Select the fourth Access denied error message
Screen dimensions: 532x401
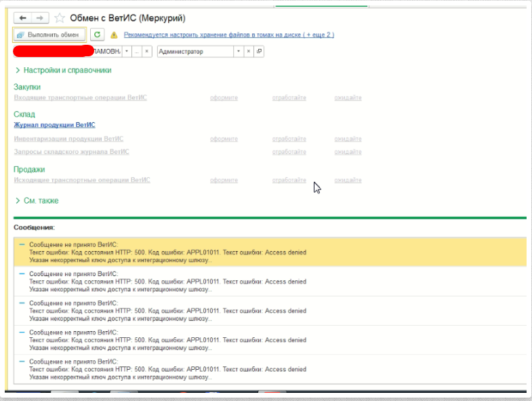click(270, 340)
